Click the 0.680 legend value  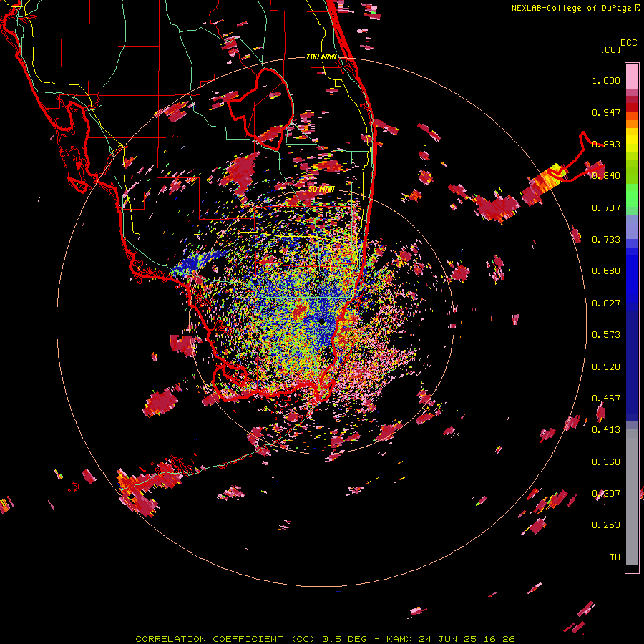(606, 271)
